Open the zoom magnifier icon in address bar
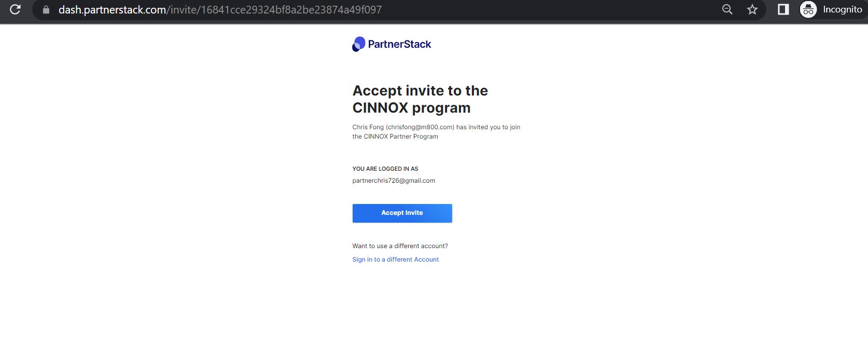Viewport: 868px width, 354px height. 727,9
